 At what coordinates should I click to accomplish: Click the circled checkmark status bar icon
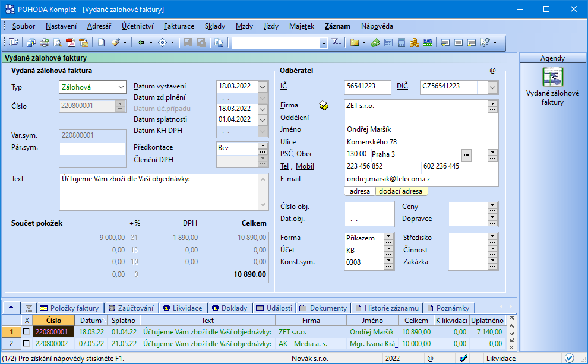tap(569, 359)
